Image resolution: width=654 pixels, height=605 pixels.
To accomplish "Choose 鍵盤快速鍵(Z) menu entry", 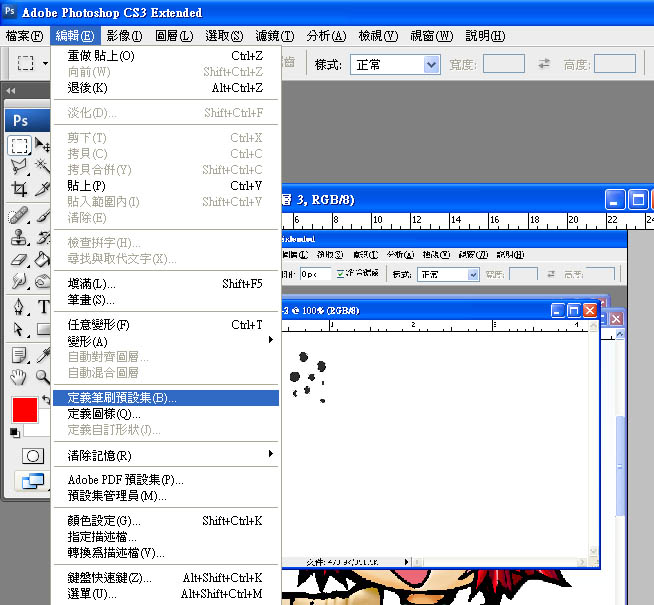I will point(166,578).
